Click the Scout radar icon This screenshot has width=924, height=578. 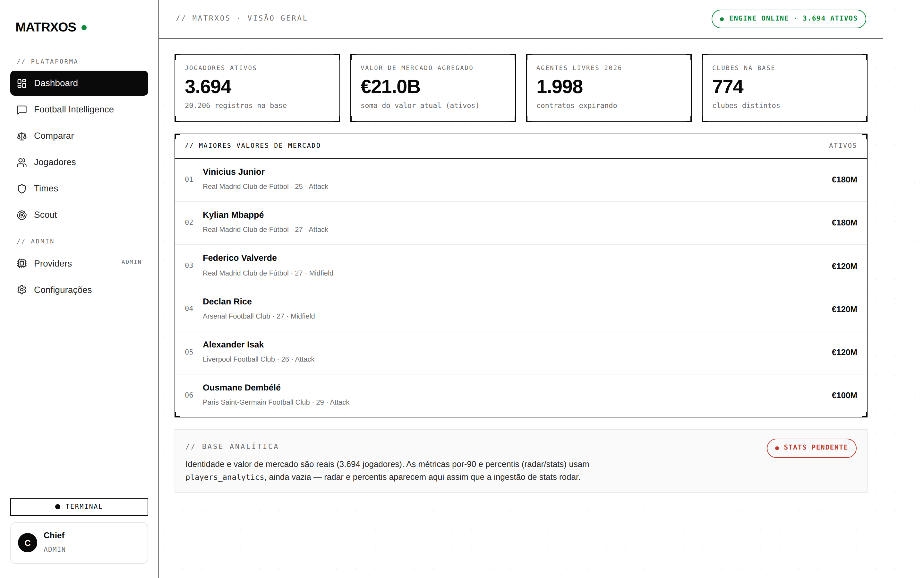(x=22, y=215)
